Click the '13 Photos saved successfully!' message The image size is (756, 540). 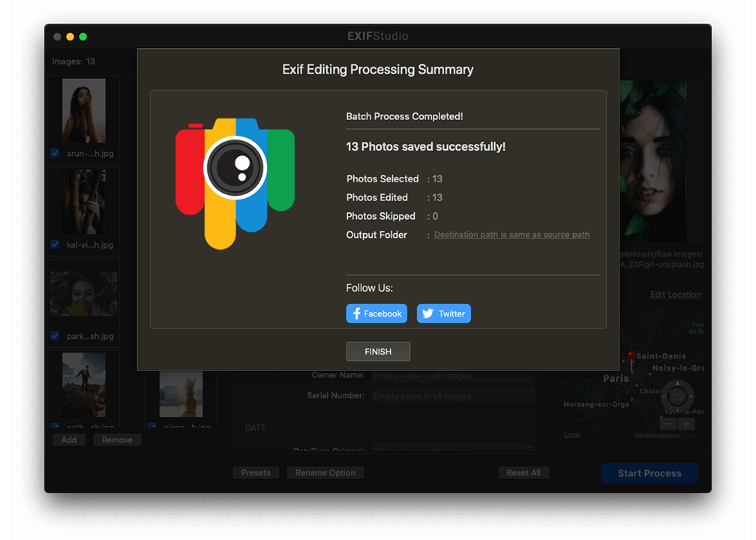point(426,146)
